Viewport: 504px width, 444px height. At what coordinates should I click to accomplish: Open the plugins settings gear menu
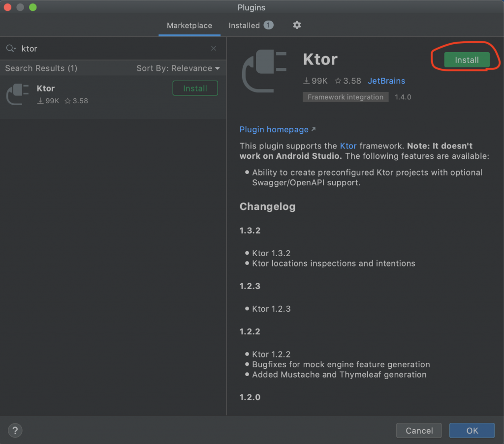coord(297,25)
